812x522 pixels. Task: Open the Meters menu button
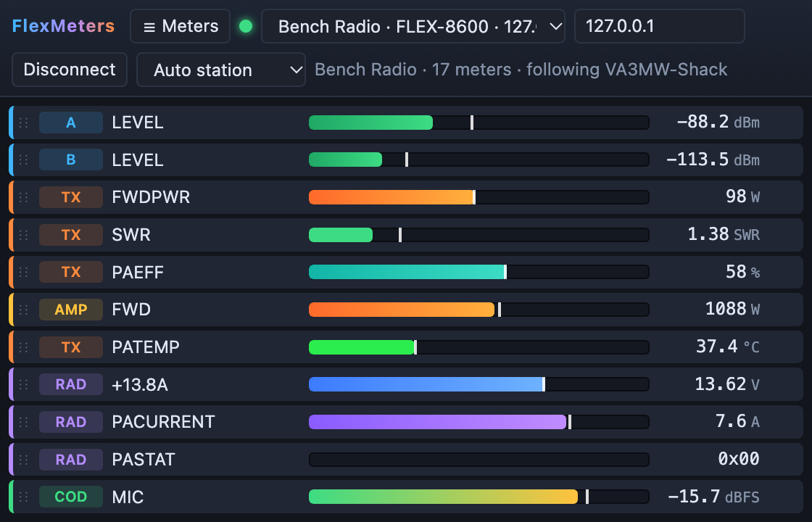click(181, 26)
